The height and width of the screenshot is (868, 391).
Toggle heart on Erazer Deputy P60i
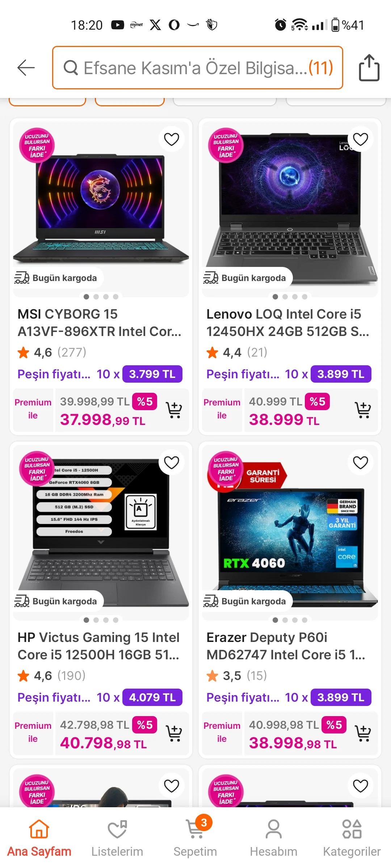coord(361,463)
